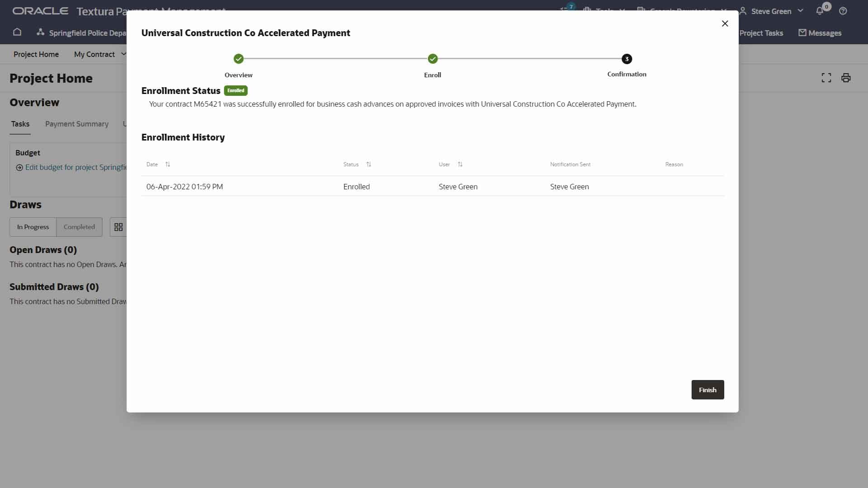
Task: Open Project Home menu item
Action: 36,54
